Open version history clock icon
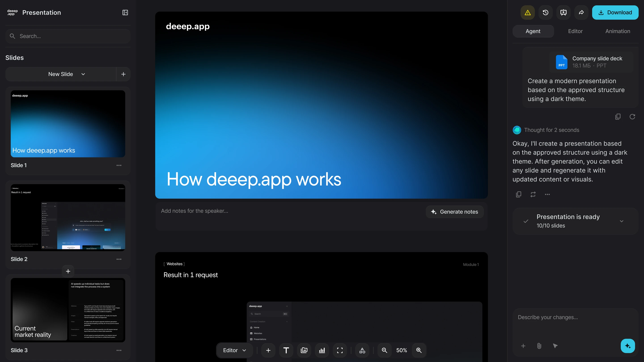This screenshot has width=644, height=362. pos(546,13)
